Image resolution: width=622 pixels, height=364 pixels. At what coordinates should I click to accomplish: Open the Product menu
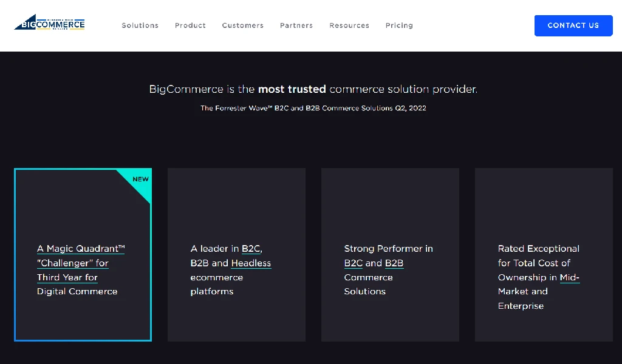[190, 25]
